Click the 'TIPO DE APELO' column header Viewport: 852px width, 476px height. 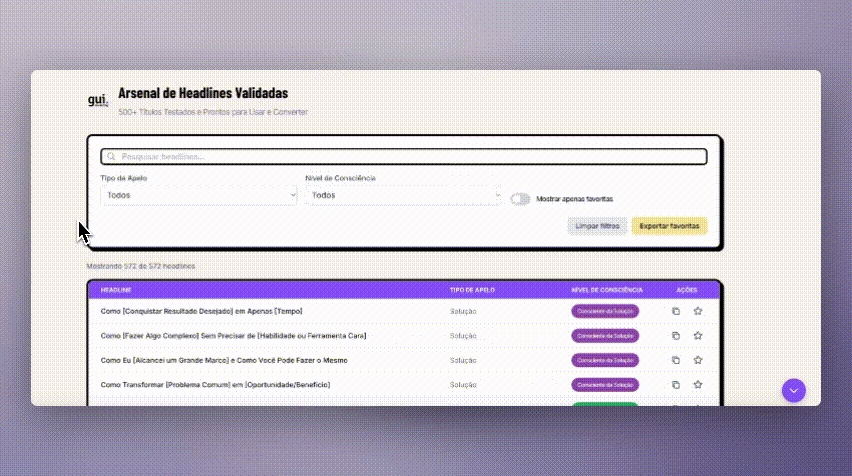coord(472,290)
